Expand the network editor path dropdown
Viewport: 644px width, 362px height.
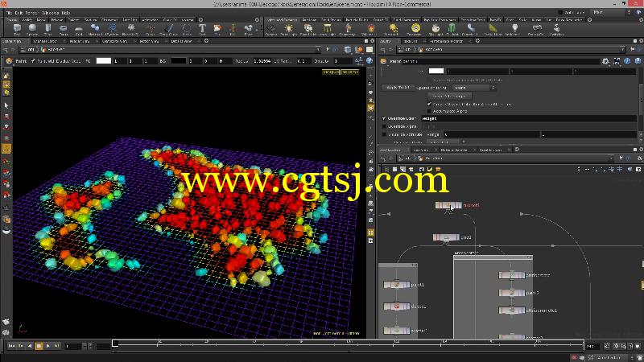612,158
